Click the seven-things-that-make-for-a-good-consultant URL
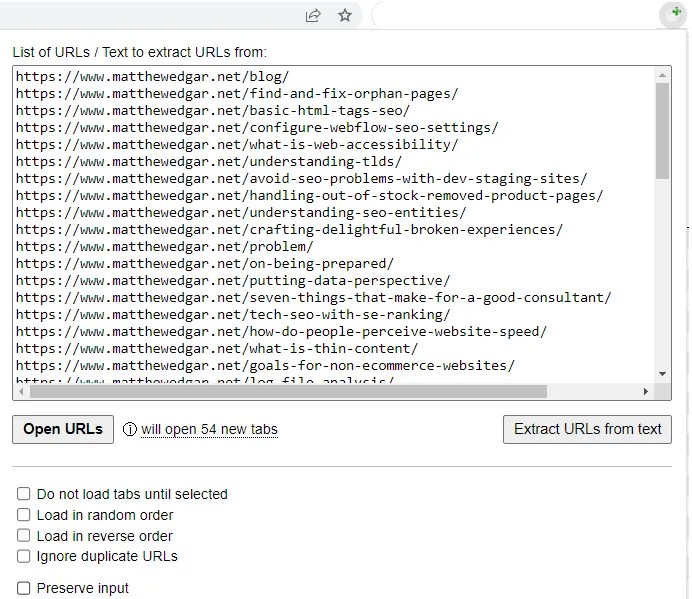Image resolution: width=692 pixels, height=599 pixels. (313, 298)
